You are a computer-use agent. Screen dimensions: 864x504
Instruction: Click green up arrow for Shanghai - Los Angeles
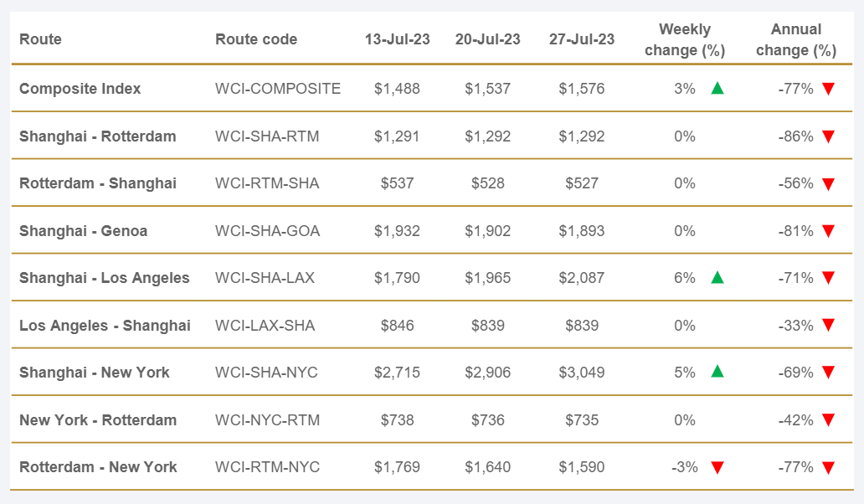click(717, 277)
